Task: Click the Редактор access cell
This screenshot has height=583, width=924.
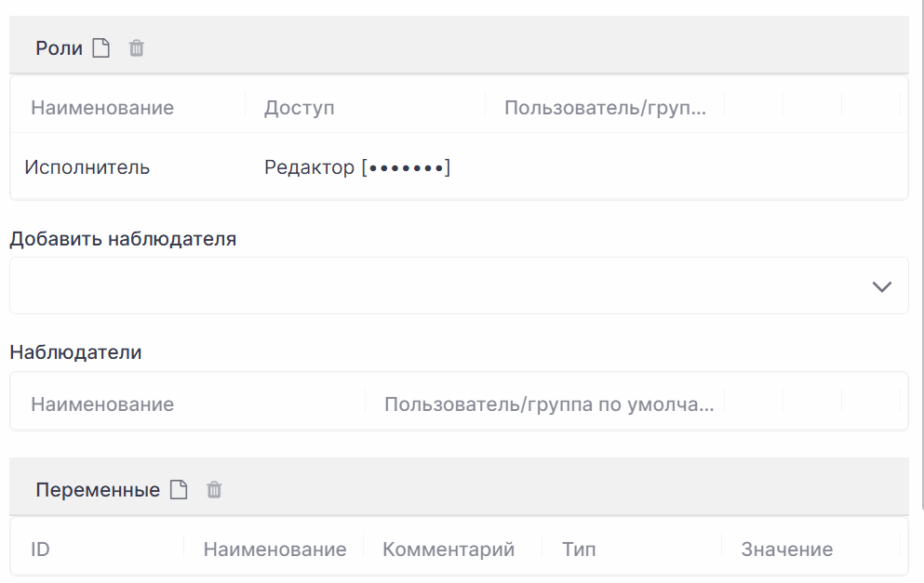Action: point(357,167)
